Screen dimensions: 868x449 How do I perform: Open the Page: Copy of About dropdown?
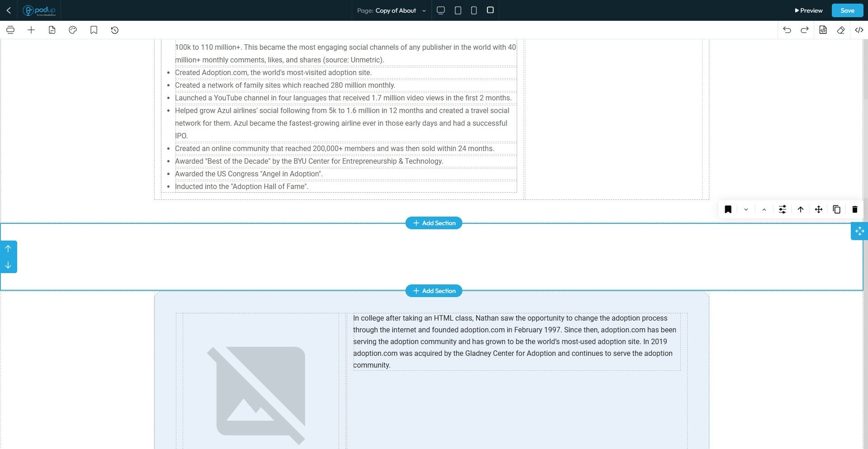392,10
